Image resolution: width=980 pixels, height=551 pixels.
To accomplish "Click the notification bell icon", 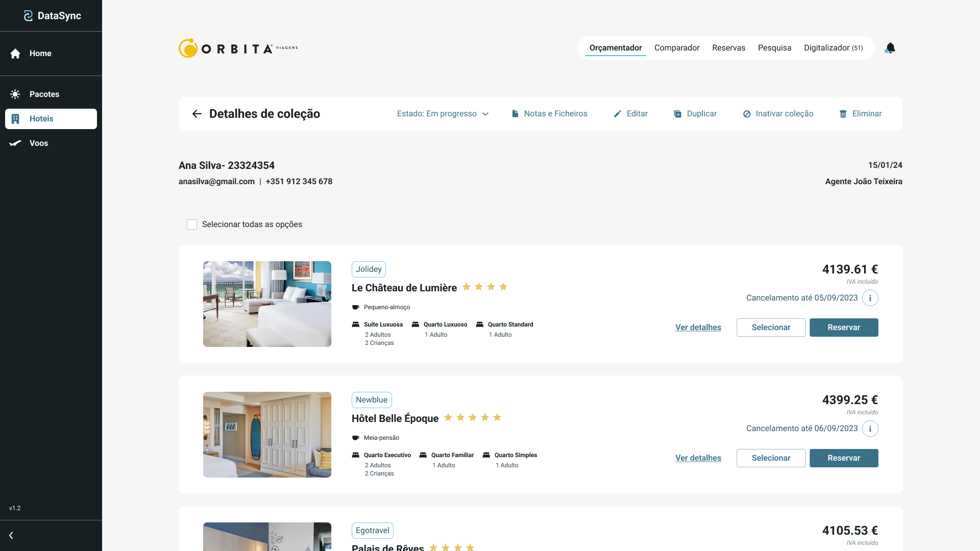I will 890,48.
